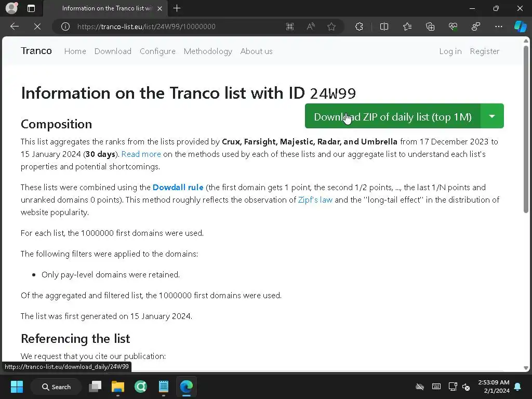This screenshot has height=399, width=532.
Task: Click Log in link
Action: [450, 51]
